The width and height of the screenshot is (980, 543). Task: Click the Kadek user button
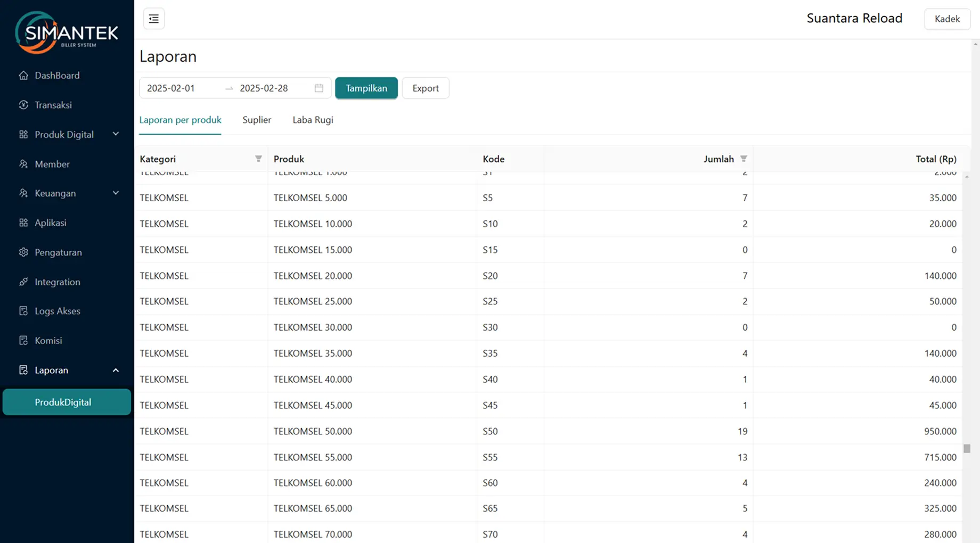click(947, 19)
